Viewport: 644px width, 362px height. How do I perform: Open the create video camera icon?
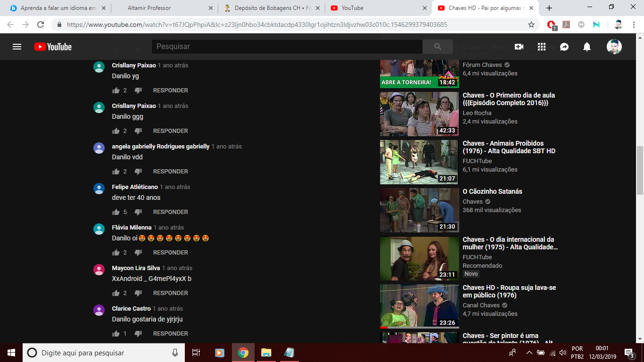coord(519,47)
